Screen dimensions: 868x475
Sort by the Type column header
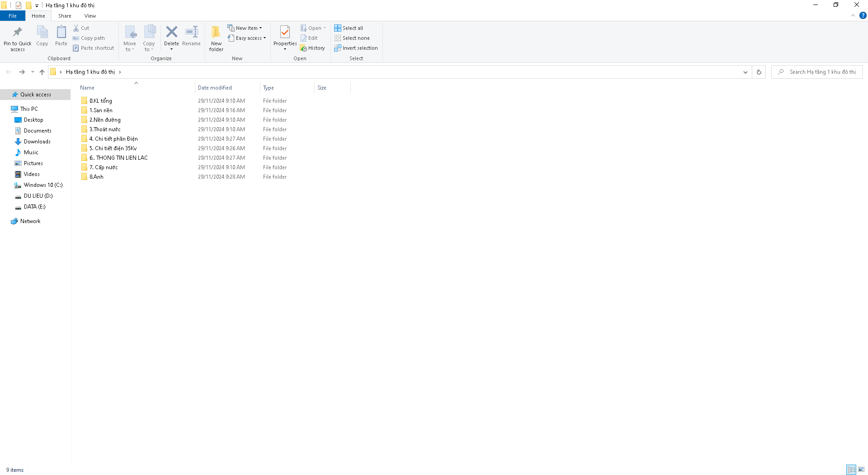(x=288, y=88)
